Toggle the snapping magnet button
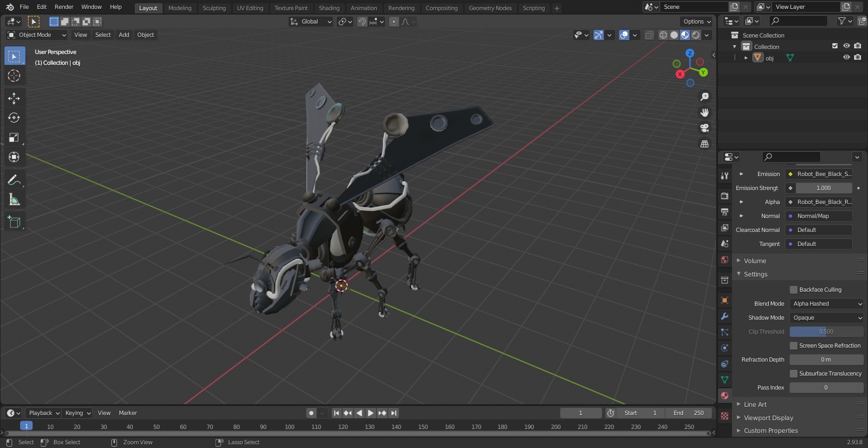The image size is (868, 448). pos(362,22)
